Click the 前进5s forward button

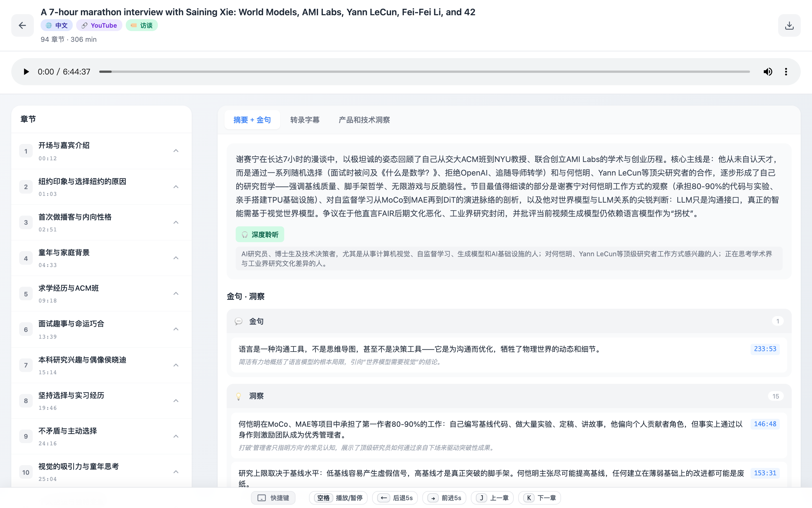(444, 498)
